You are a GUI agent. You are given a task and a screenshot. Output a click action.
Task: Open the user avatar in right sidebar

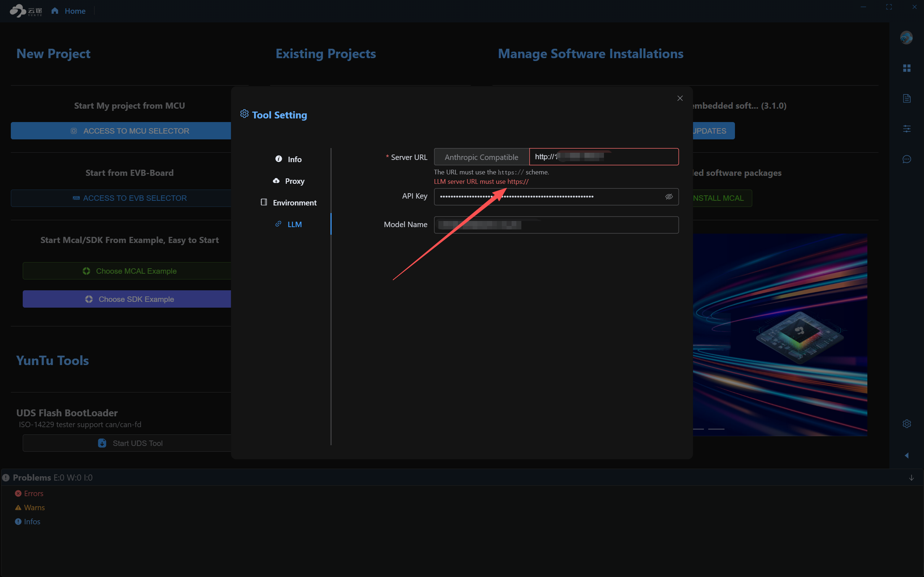tap(906, 38)
